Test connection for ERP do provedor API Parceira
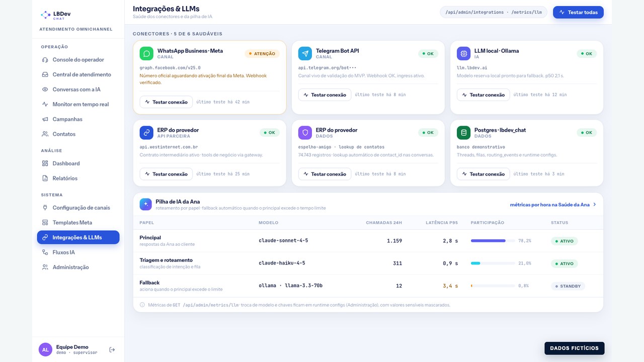This screenshot has height=362, width=644. click(x=166, y=174)
